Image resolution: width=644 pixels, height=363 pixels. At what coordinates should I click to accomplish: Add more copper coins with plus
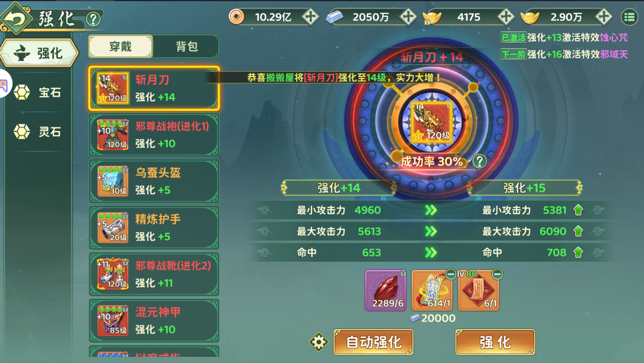coord(310,17)
